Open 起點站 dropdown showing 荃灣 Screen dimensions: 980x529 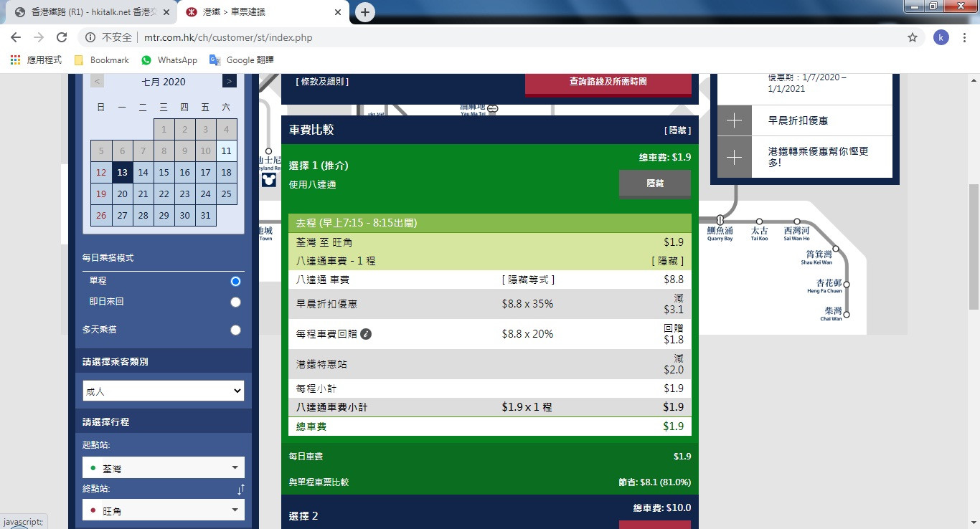pyautogui.click(x=164, y=468)
